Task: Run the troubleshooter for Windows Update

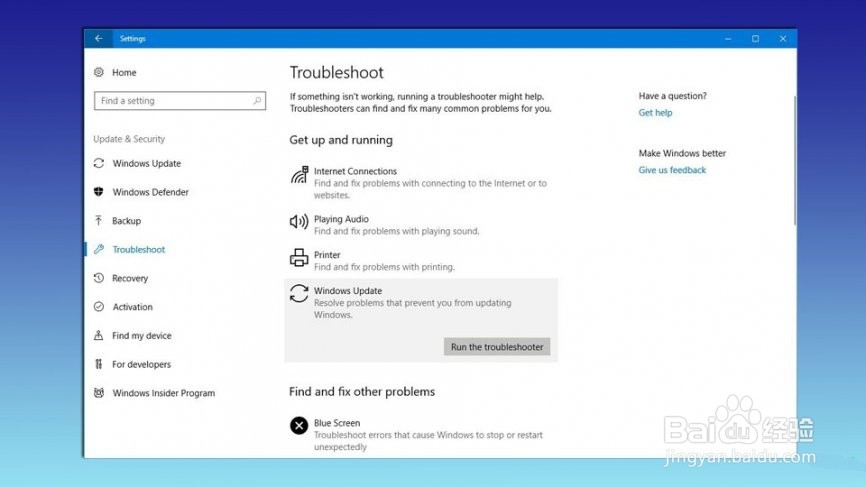Action: tap(497, 347)
